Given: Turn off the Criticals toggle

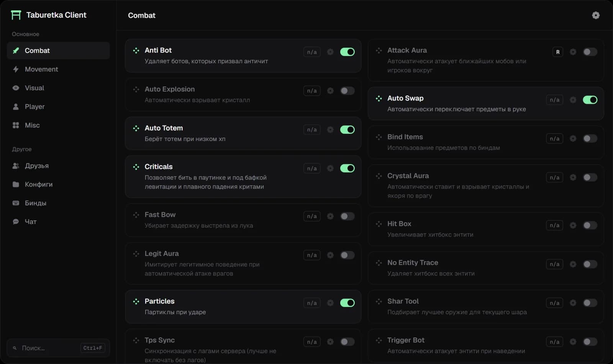Looking at the screenshot, I should pyautogui.click(x=347, y=168).
